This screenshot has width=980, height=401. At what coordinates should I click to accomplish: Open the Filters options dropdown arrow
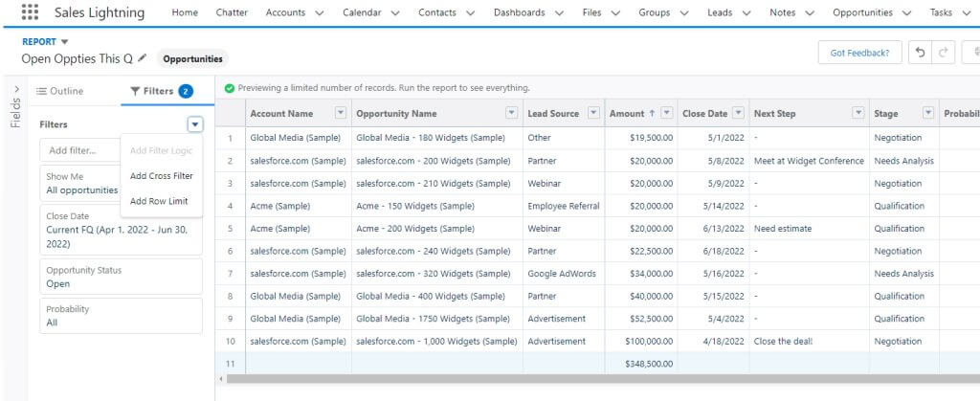[x=195, y=124]
